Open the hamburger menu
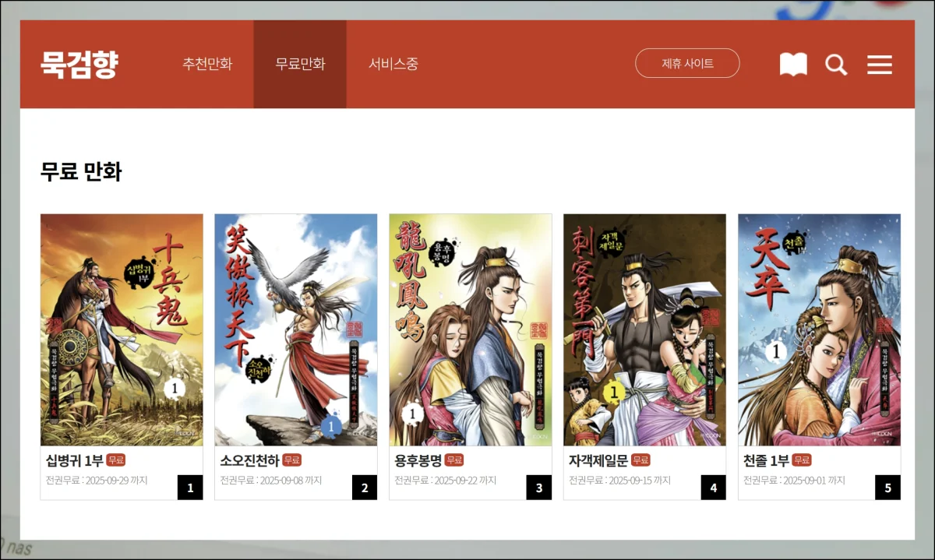This screenshot has width=935, height=560. pos(880,64)
